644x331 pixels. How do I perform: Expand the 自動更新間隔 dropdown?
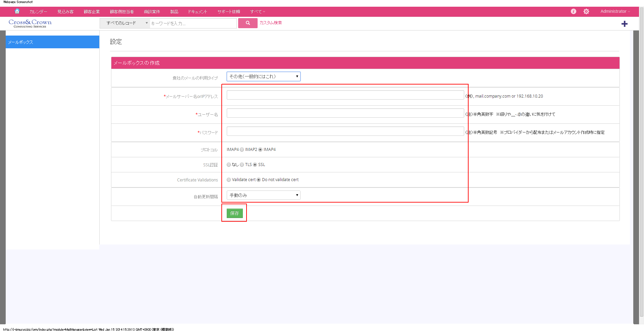(x=263, y=195)
